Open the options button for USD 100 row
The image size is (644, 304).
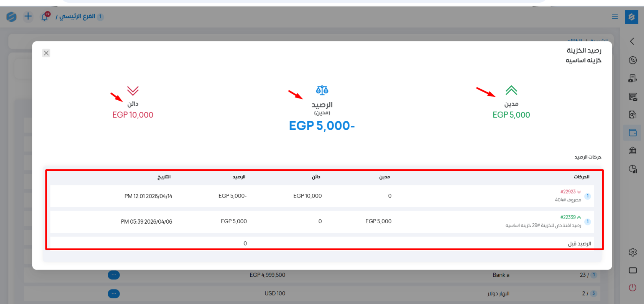113,294
